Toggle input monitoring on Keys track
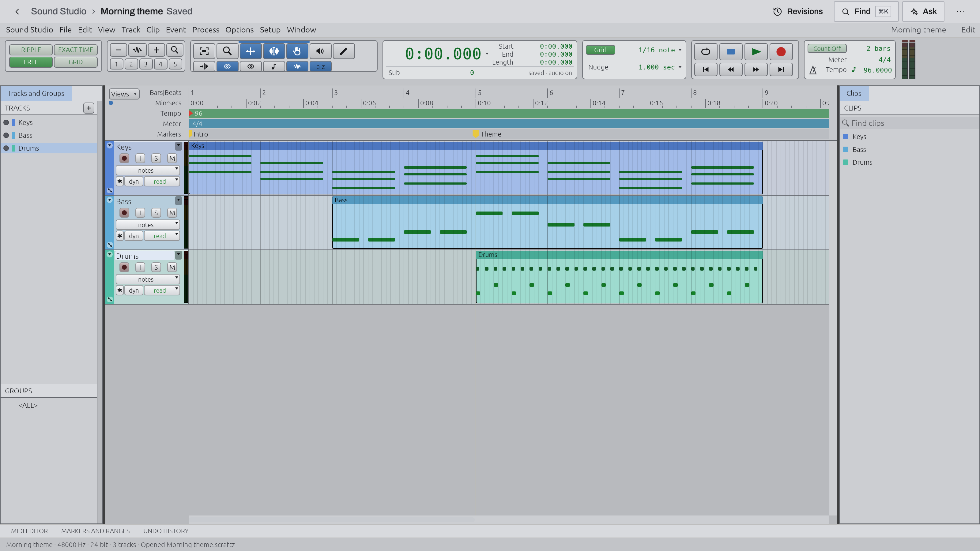Screen dimensions: 980x551 [x=140, y=159]
